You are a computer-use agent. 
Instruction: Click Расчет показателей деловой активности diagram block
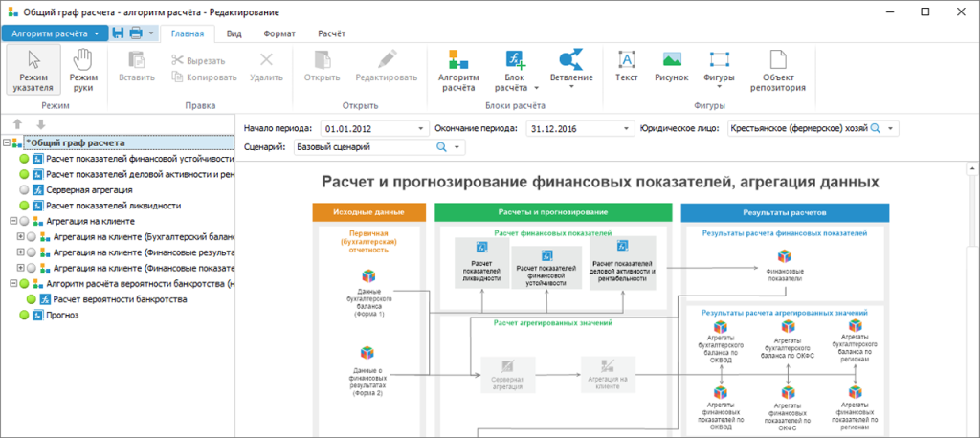622,263
